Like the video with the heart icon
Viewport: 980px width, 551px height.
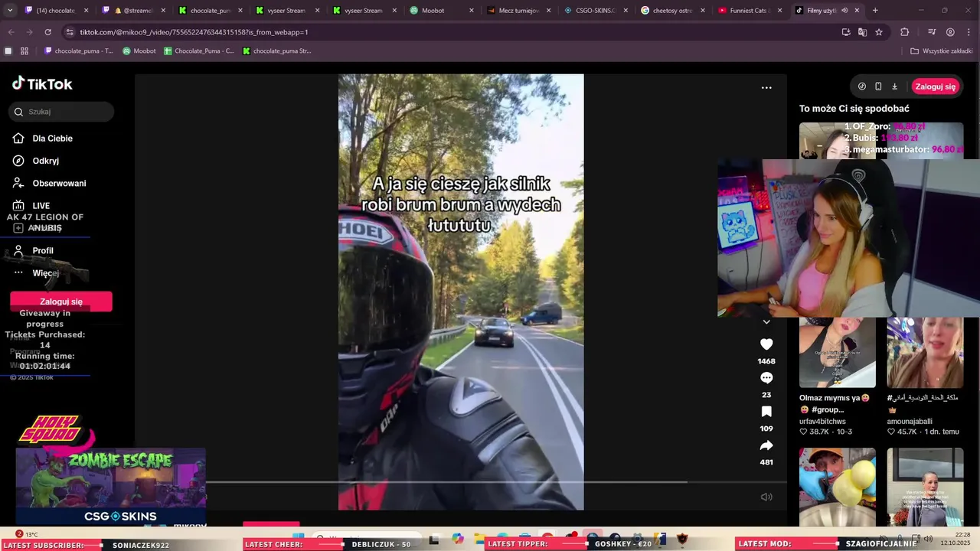coord(766,344)
